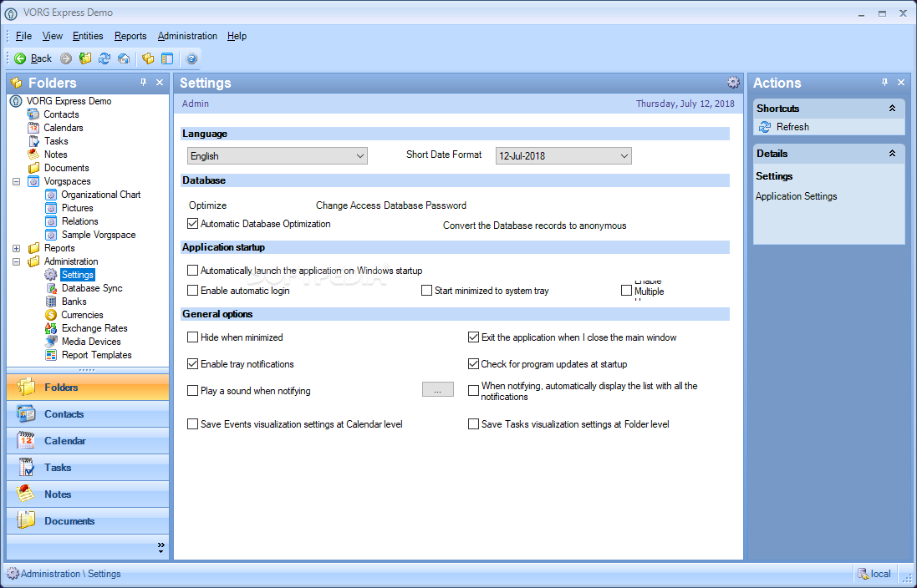The width and height of the screenshot is (917, 588).
Task: Uncheck Exit application when closing main window
Action: [474, 337]
